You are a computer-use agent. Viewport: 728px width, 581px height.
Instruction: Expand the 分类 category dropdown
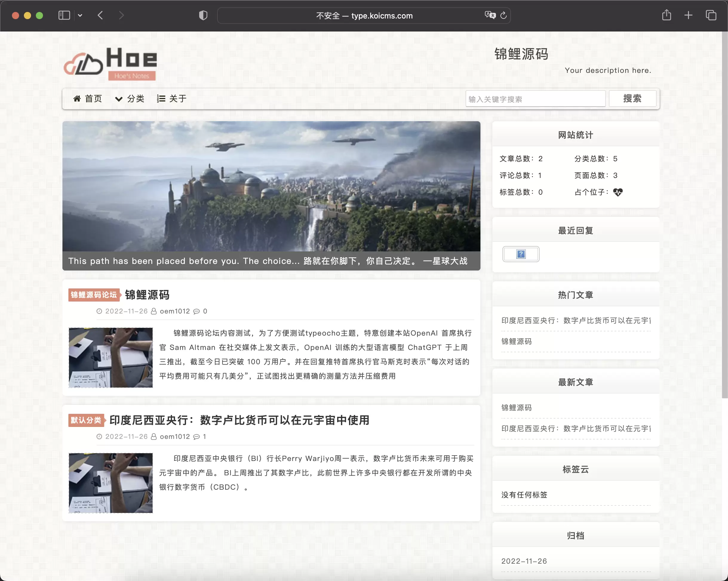point(130,99)
